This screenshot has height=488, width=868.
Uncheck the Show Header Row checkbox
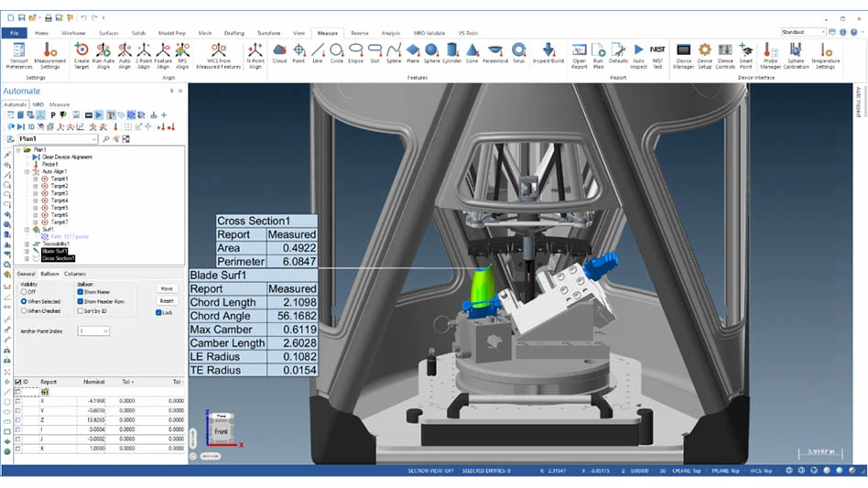pos(81,301)
